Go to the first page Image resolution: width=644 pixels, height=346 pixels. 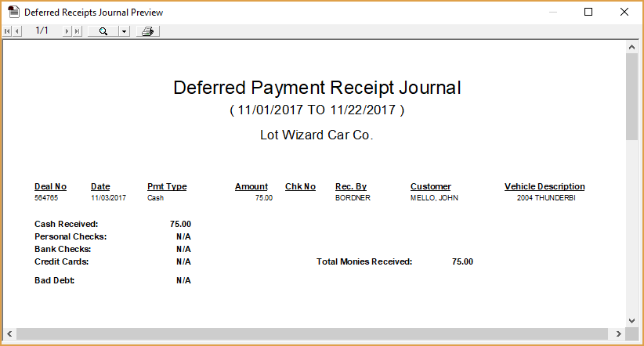pos(7,31)
